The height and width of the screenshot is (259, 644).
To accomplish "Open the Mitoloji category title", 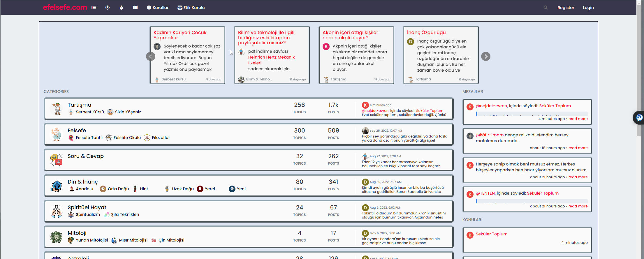I will (77, 233).
